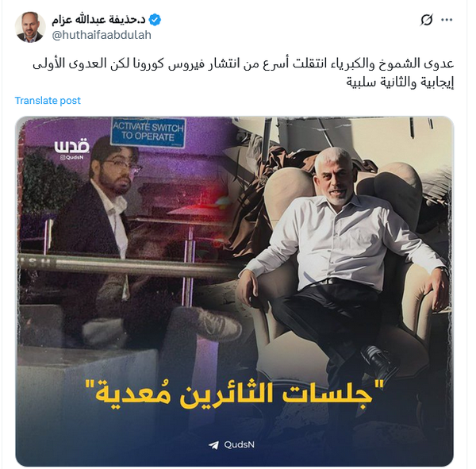Select the display name د.حذيفة عبدالله عزام
476x469 pixels.
[98, 20]
